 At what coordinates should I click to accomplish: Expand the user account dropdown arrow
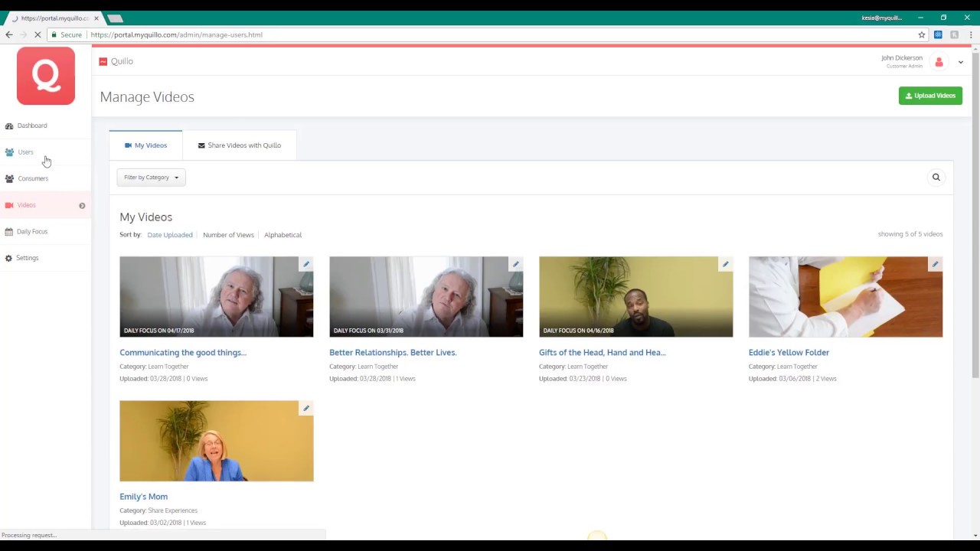tap(961, 62)
